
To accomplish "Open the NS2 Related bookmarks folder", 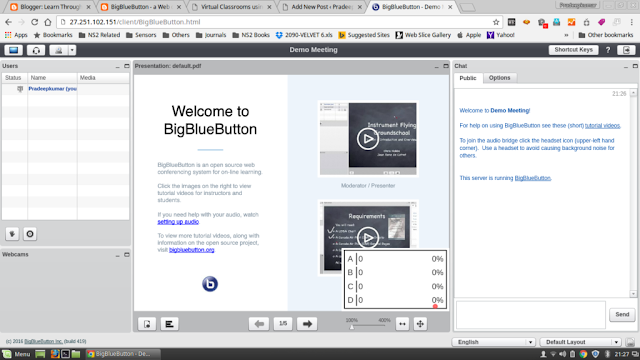I will point(99,35).
